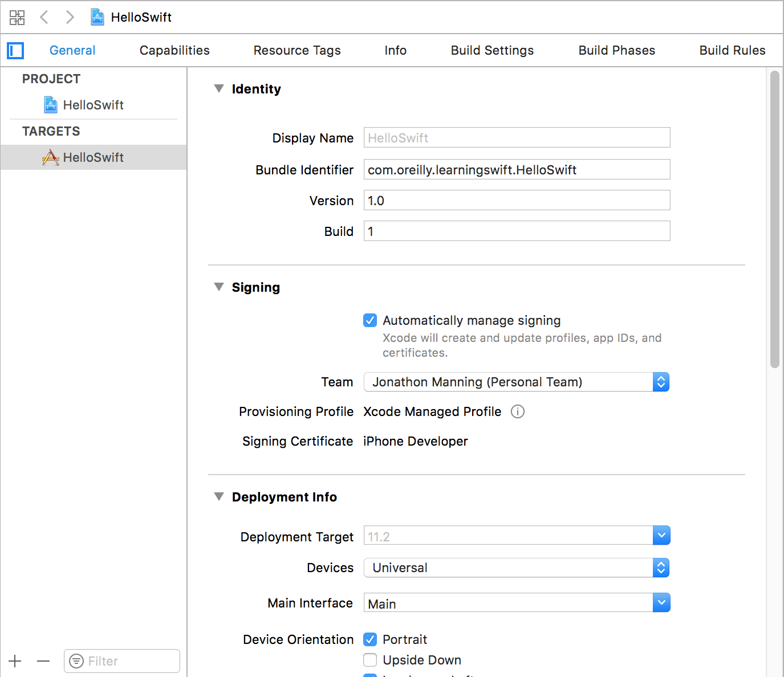Click HelloSwift in the breadcrumb bar
Screen dimensions: 784x677
pos(141,17)
